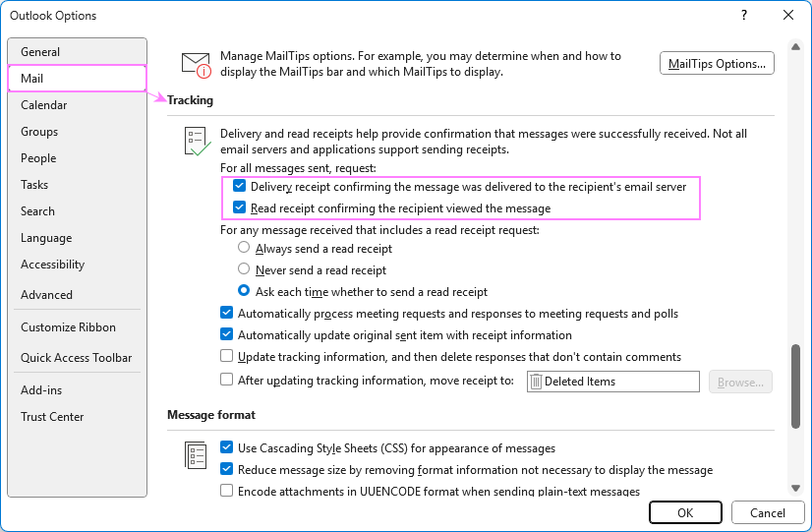This screenshot has height=532, width=812.
Task: Uncheck Delivery receipt confirming message delivered
Action: tap(239, 186)
